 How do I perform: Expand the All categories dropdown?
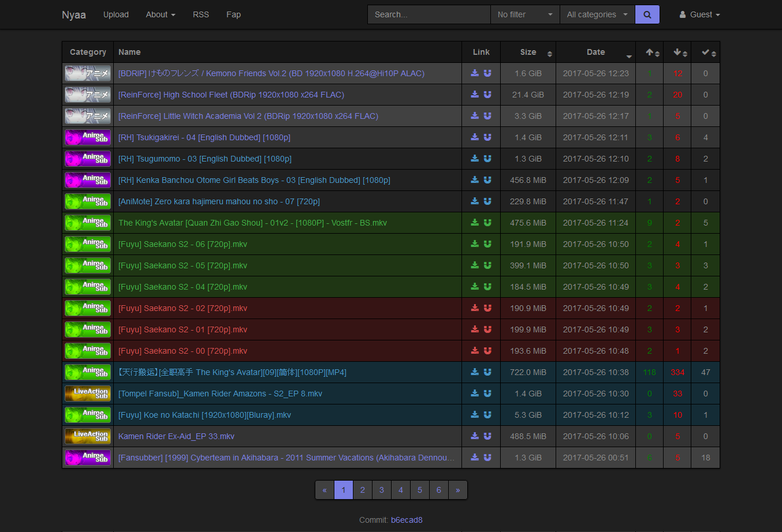tap(597, 14)
